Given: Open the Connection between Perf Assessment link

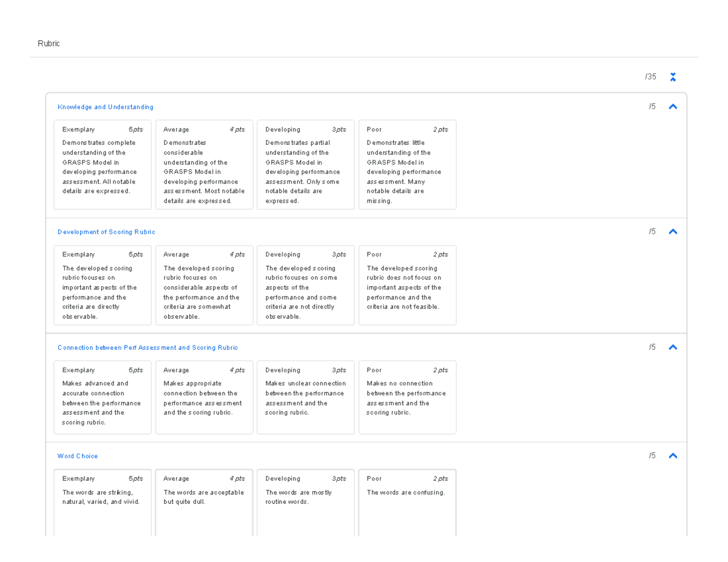Looking at the screenshot, I should coord(147,347).
